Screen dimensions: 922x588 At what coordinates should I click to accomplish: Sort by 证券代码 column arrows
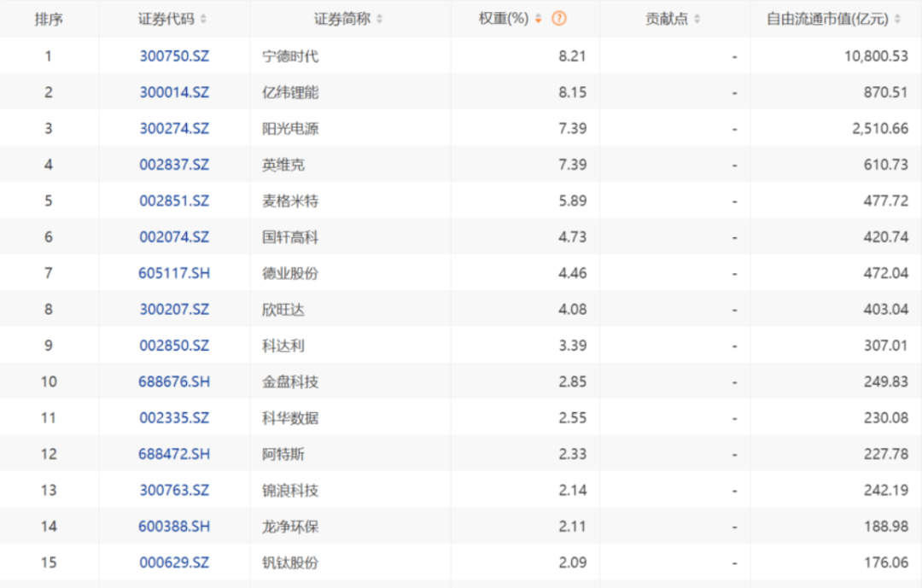203,19
